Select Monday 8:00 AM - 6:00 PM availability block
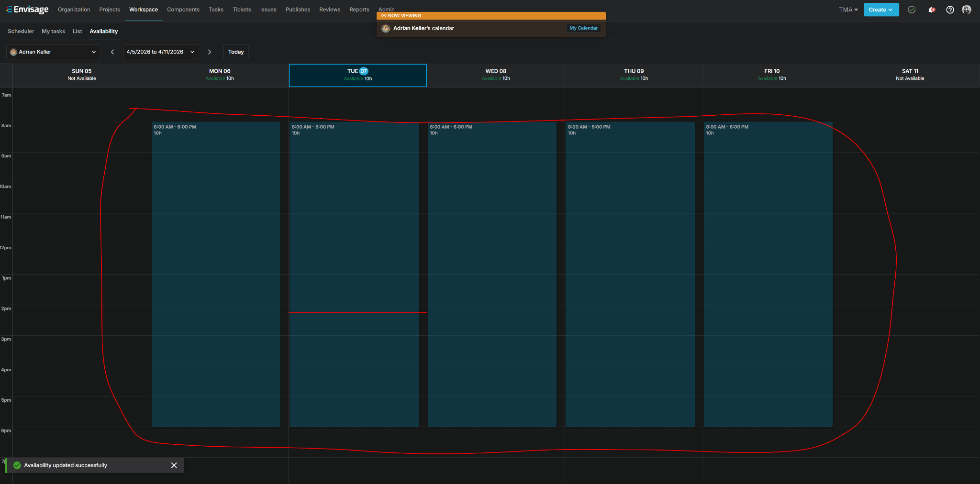Screen dimensions: 980x484 (216, 274)
